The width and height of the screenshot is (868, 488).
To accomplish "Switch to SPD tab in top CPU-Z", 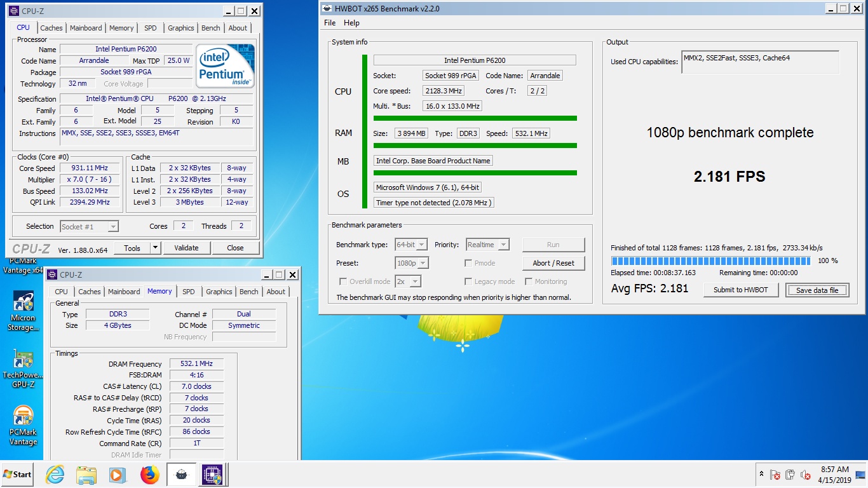I will [x=151, y=28].
